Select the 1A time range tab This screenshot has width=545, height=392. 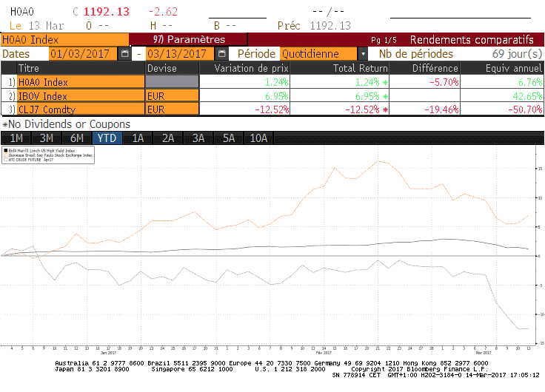click(137, 138)
